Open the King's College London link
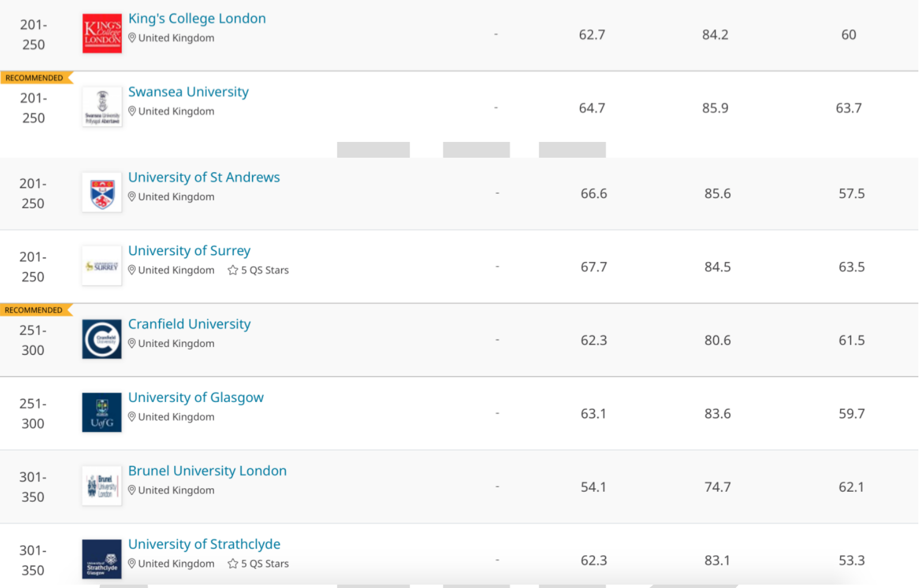The width and height of the screenshot is (924, 588). click(197, 19)
